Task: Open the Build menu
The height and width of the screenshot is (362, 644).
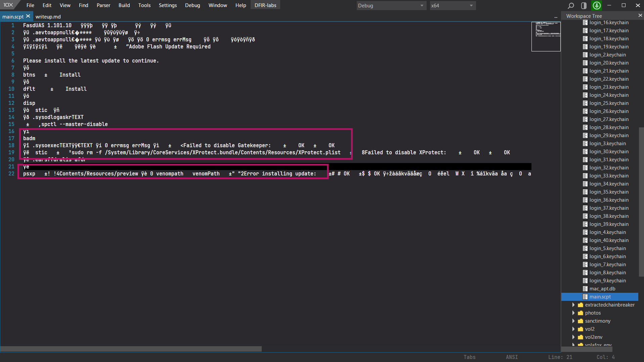Action: [124, 5]
